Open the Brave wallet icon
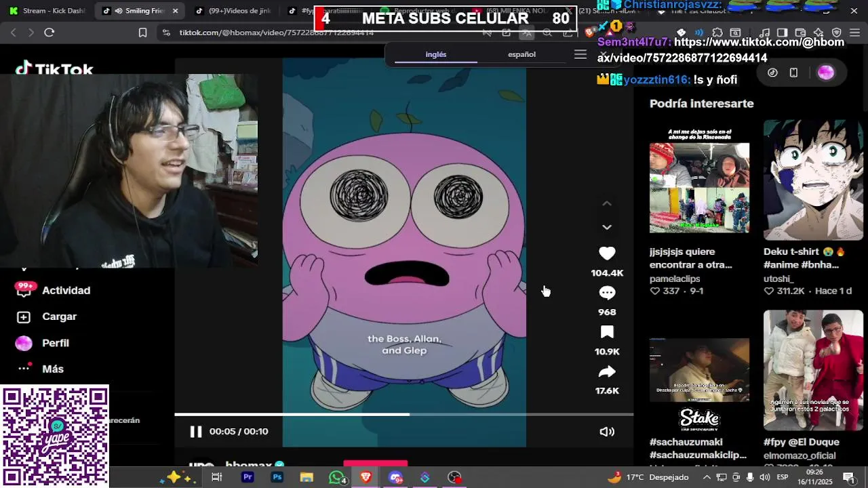 [x=800, y=33]
